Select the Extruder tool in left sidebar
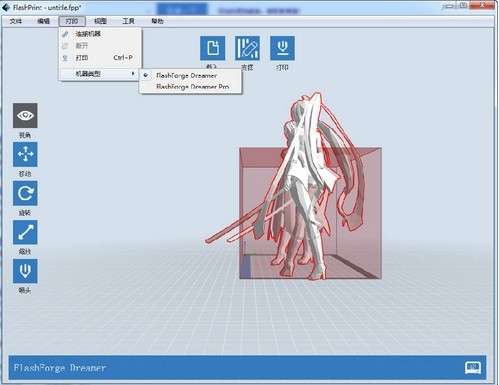Image resolution: width=499 pixels, height=385 pixels. point(25,271)
